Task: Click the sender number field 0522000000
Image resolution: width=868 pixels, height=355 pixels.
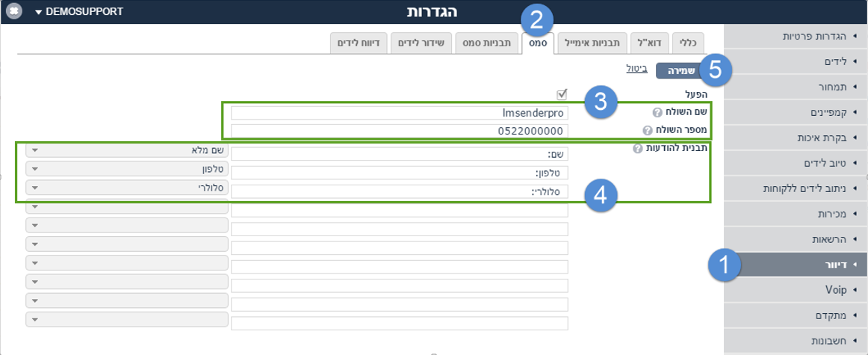Action: (400, 132)
